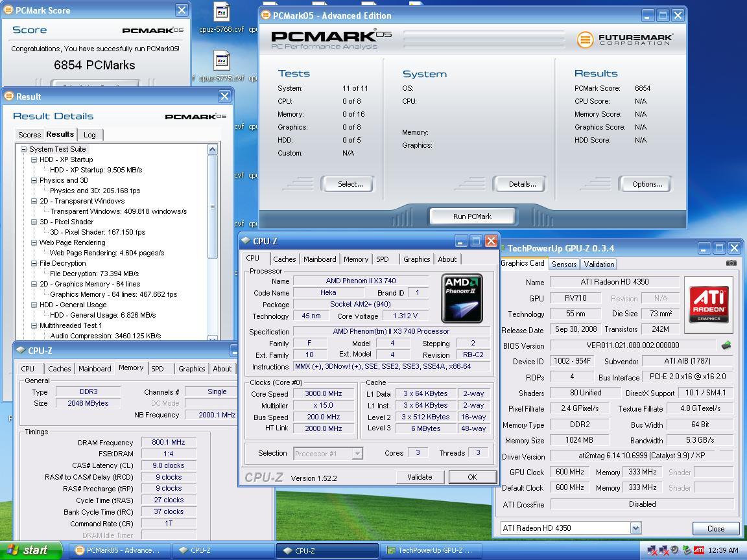Open the GPU selection dropdown in GPU-Z

635,528
